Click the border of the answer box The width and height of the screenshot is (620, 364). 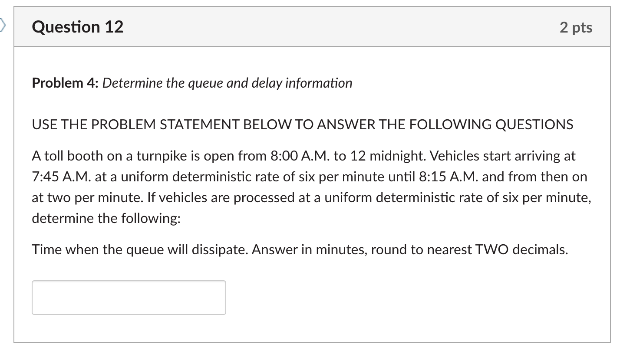[x=129, y=281]
